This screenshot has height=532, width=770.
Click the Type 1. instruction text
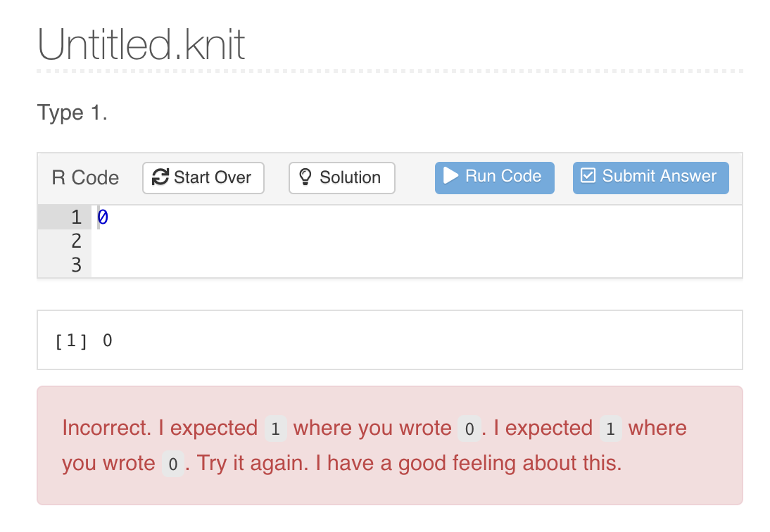72,113
